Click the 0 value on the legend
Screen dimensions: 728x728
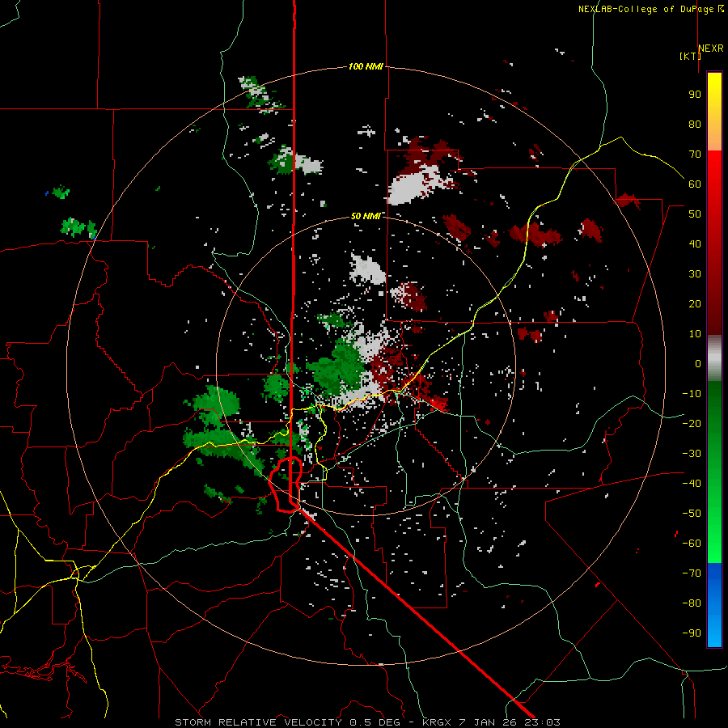click(x=698, y=363)
